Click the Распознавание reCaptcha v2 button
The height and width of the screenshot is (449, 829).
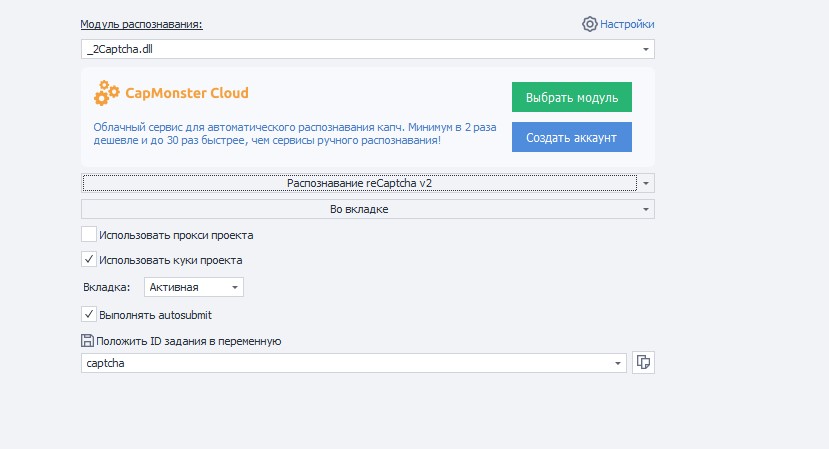[x=360, y=183]
